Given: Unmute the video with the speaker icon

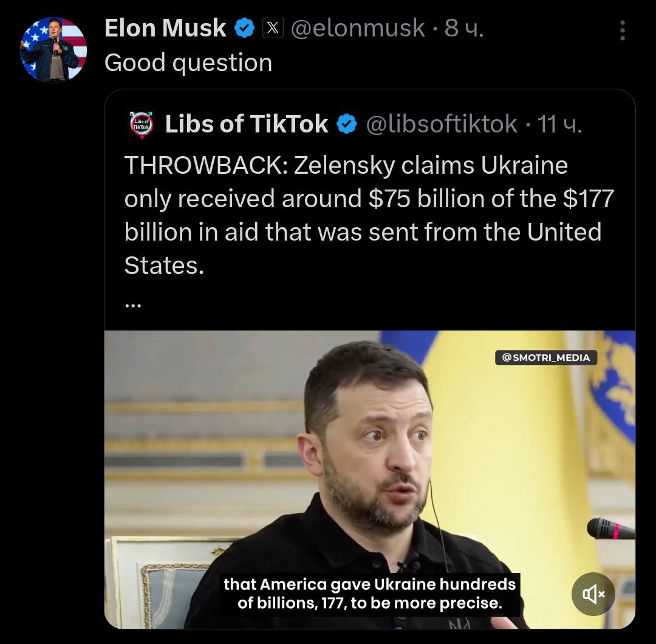Looking at the screenshot, I should click(593, 594).
